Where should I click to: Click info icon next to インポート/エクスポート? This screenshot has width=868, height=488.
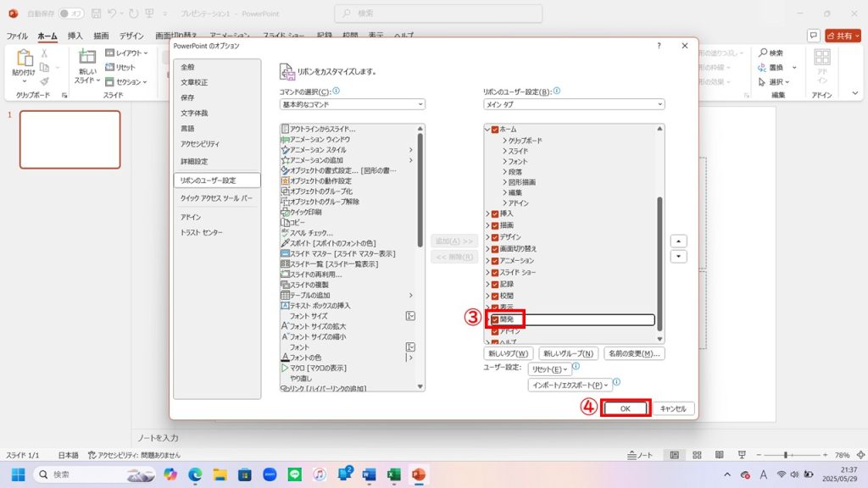[x=617, y=383]
